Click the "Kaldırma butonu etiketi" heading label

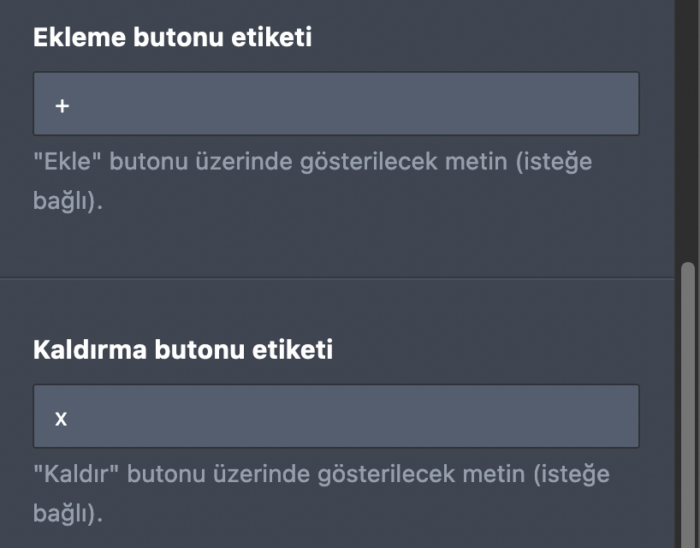point(183,350)
